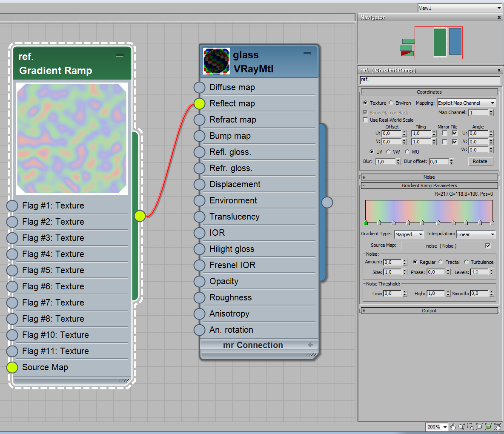The height and width of the screenshot is (434, 504).
Task: Click the IOR input socket
Action: point(199,233)
